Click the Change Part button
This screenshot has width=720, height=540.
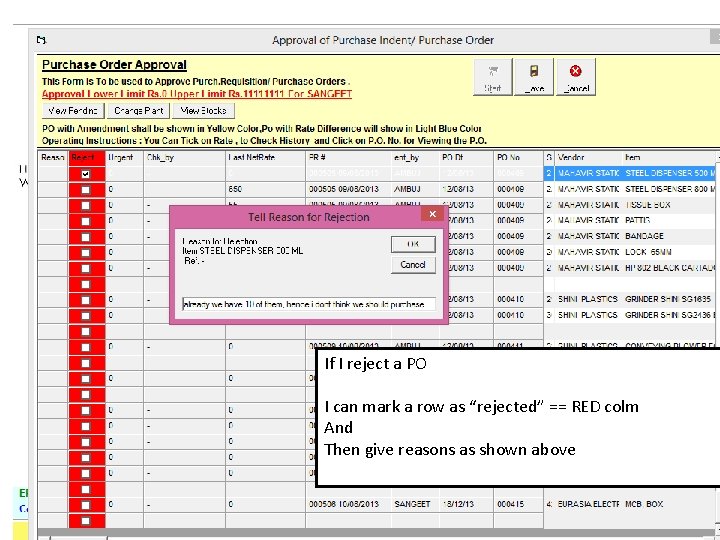[x=139, y=111]
